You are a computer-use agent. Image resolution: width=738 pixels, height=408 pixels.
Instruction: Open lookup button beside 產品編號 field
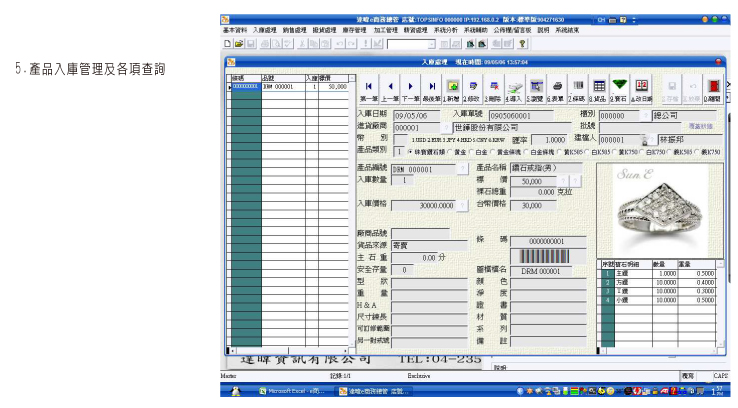click(x=462, y=169)
